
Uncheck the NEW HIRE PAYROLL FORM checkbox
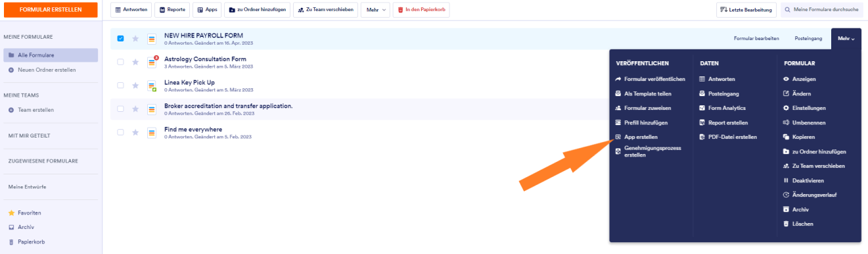[120, 39]
